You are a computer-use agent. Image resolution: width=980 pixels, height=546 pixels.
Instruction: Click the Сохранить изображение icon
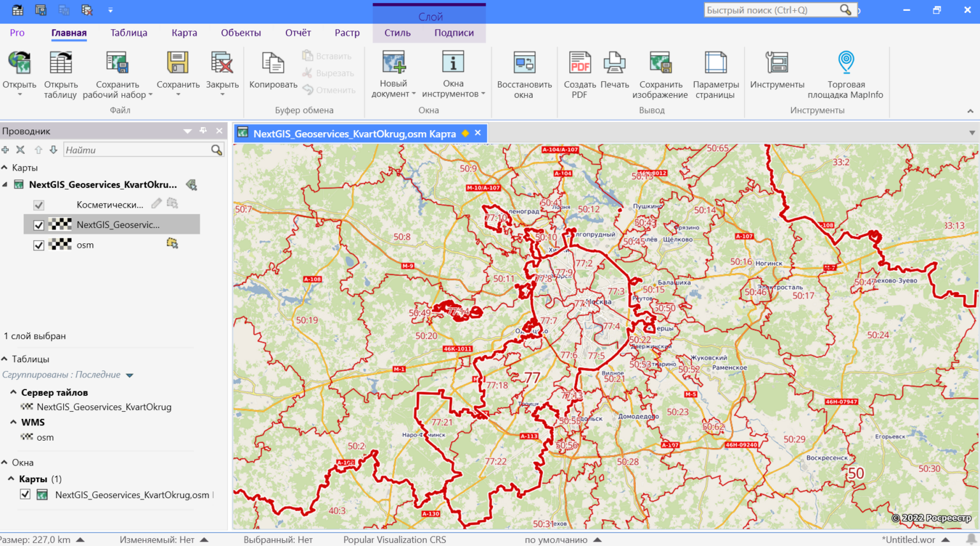[x=660, y=72]
